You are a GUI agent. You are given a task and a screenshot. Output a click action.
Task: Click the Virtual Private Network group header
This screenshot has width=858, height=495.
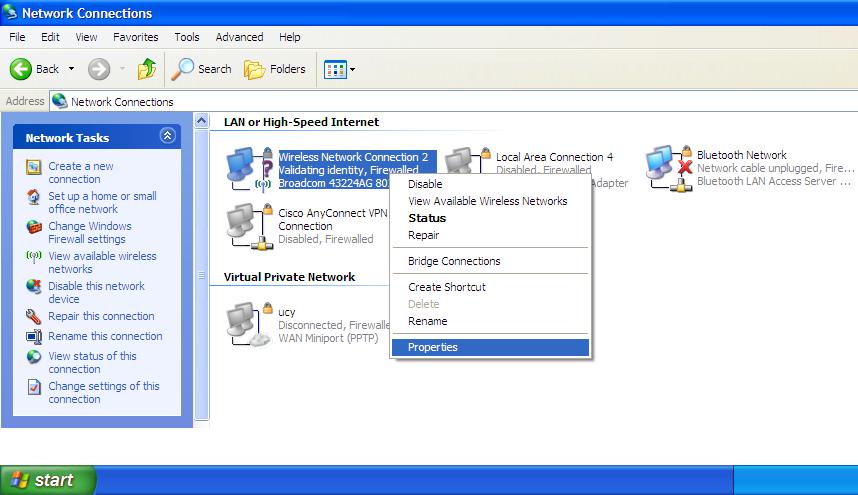(x=289, y=277)
